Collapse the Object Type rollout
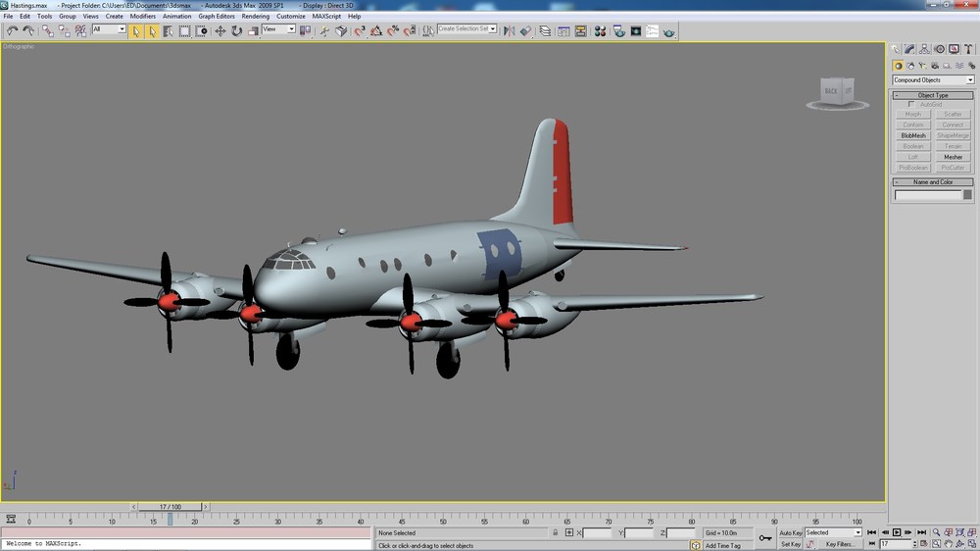This screenshot has height=551, width=980. tap(933, 95)
